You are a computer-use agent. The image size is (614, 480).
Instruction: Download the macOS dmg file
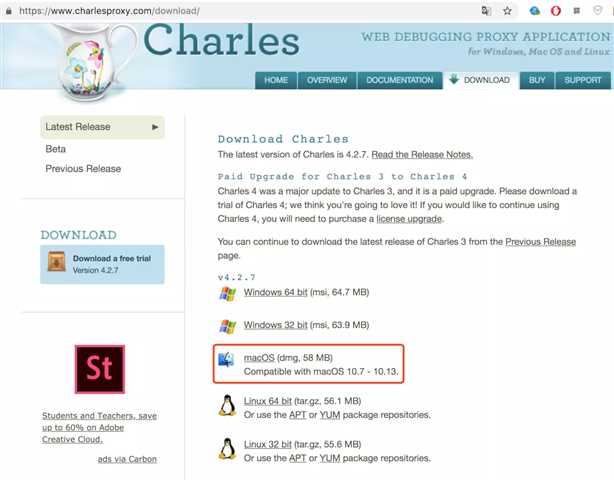coord(259,358)
